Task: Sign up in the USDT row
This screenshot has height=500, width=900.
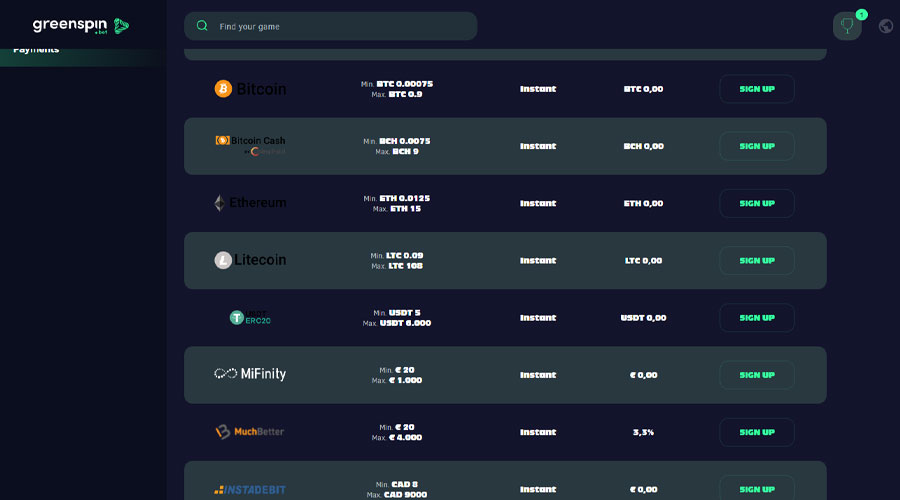Action: click(x=757, y=317)
